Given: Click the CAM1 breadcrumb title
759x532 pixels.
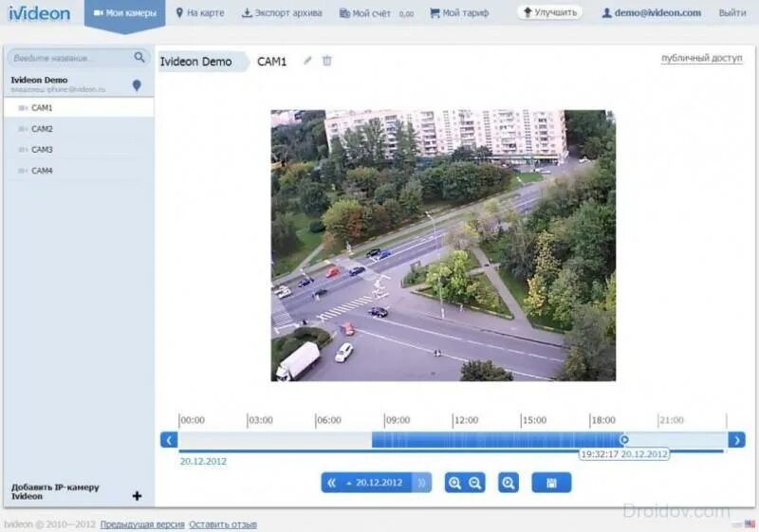Looking at the screenshot, I should click(271, 62).
